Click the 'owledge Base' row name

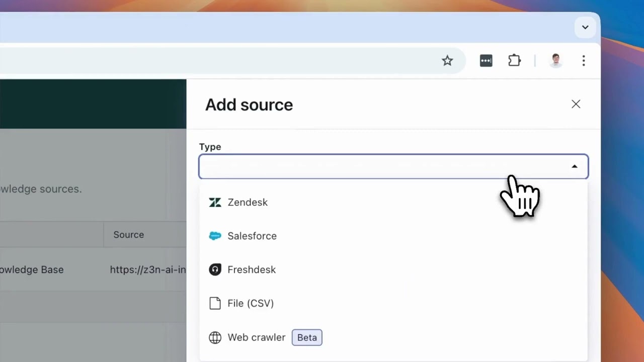coord(32,269)
